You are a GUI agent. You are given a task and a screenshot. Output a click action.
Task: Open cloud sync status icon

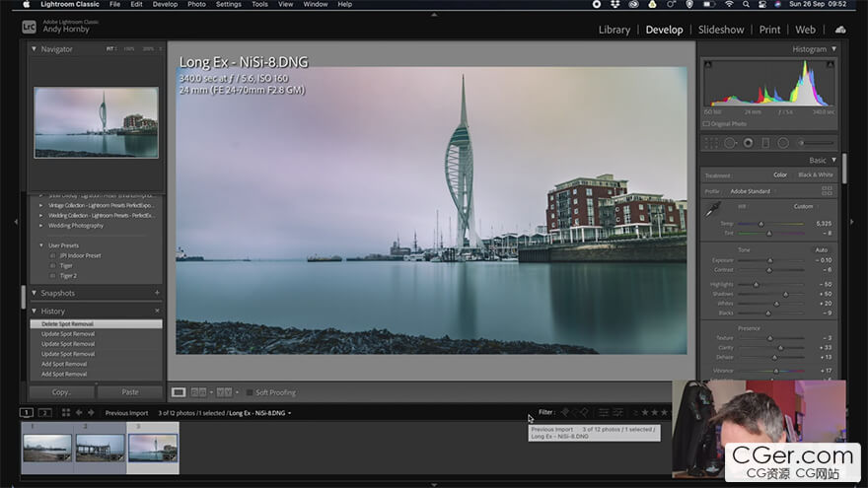pyautogui.click(x=840, y=30)
